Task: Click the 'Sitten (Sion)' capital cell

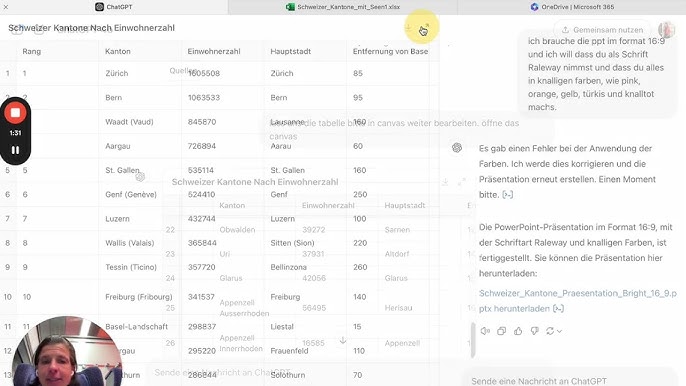Action: (292, 243)
